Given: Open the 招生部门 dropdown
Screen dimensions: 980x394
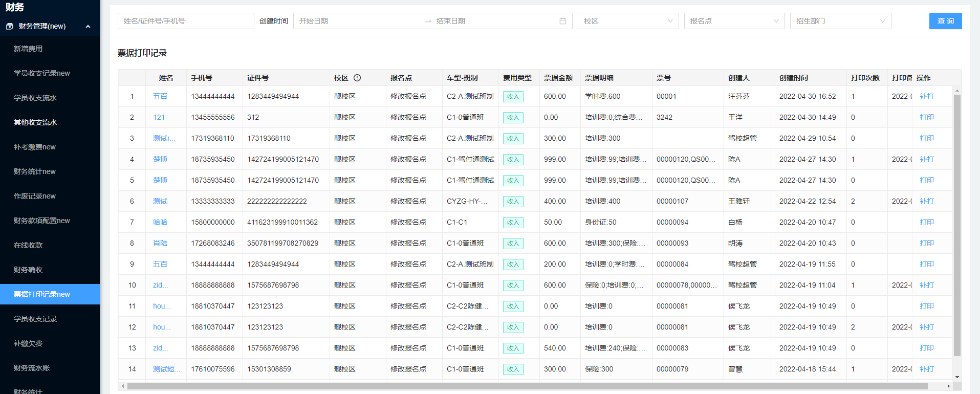Looking at the screenshot, I should click(840, 21).
